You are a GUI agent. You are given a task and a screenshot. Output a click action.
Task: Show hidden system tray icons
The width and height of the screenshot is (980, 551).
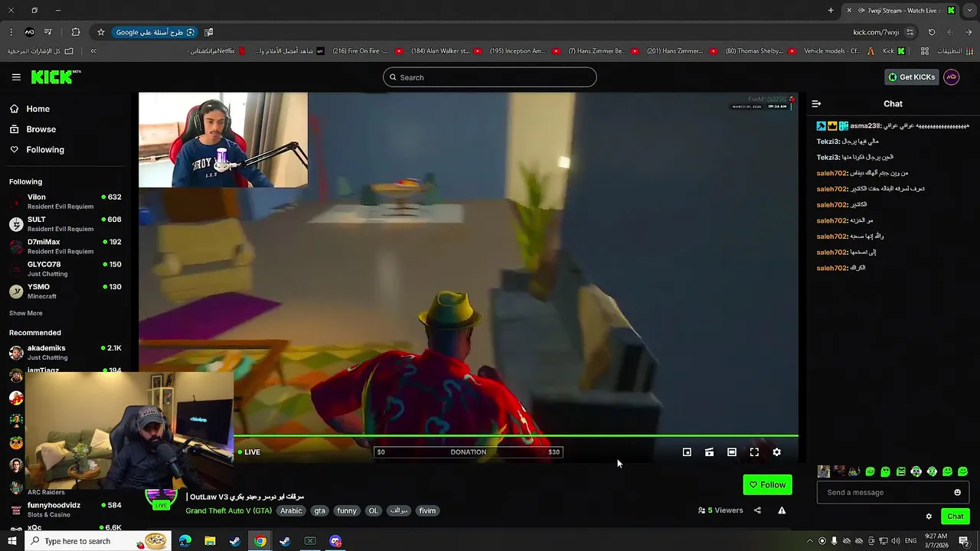[x=810, y=541]
